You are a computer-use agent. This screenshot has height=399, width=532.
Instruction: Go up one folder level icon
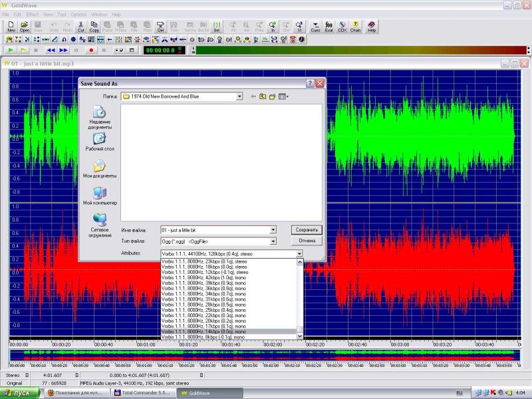[263, 96]
